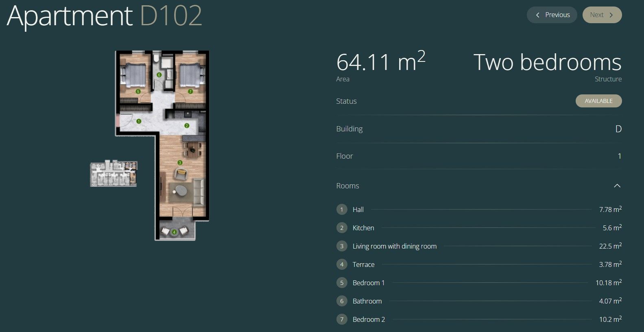Select room number 1 badge for Hall
Screen dimensions: 644x332
tap(342, 210)
